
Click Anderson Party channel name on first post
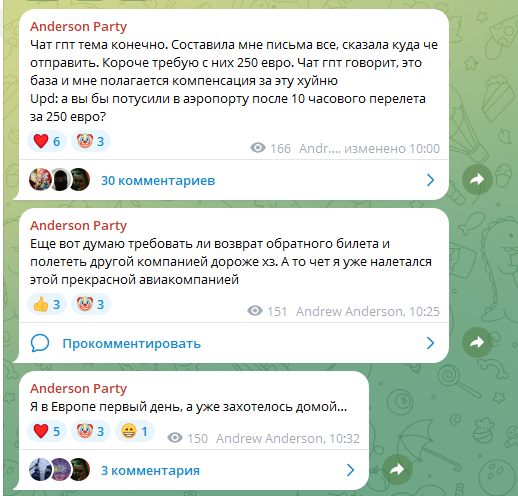tap(78, 26)
